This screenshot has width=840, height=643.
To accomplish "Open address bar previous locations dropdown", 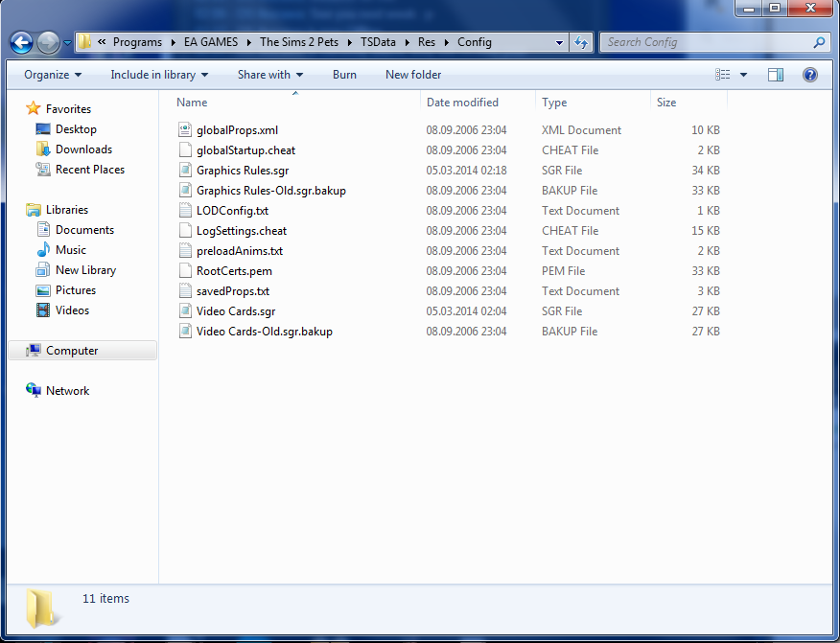I will [560, 42].
